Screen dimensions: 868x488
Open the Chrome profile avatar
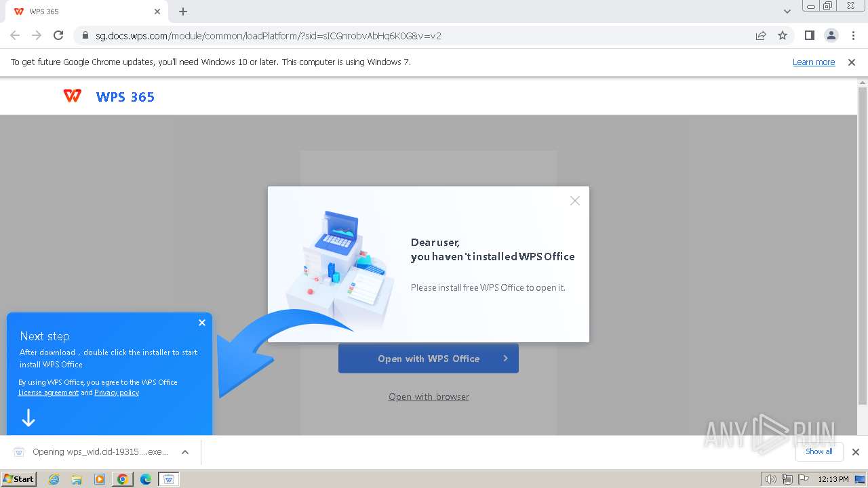click(x=831, y=35)
